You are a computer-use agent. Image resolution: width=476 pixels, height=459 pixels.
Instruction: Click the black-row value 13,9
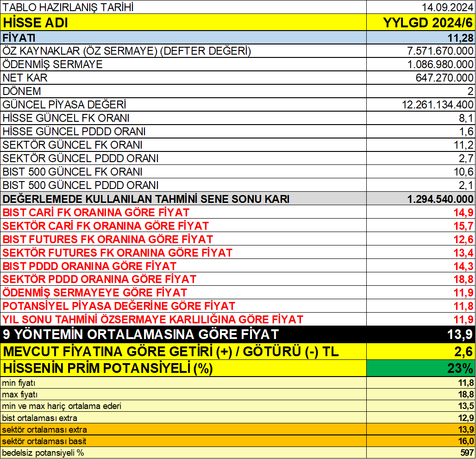click(x=460, y=334)
